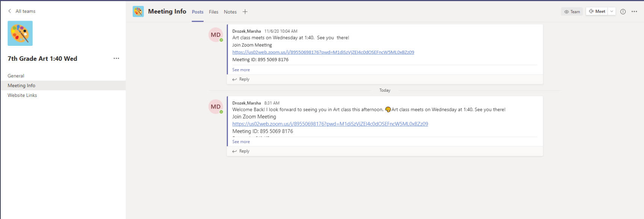This screenshot has width=644, height=219.
Task: Expand See more on 11/6/20 post
Action: point(241,70)
